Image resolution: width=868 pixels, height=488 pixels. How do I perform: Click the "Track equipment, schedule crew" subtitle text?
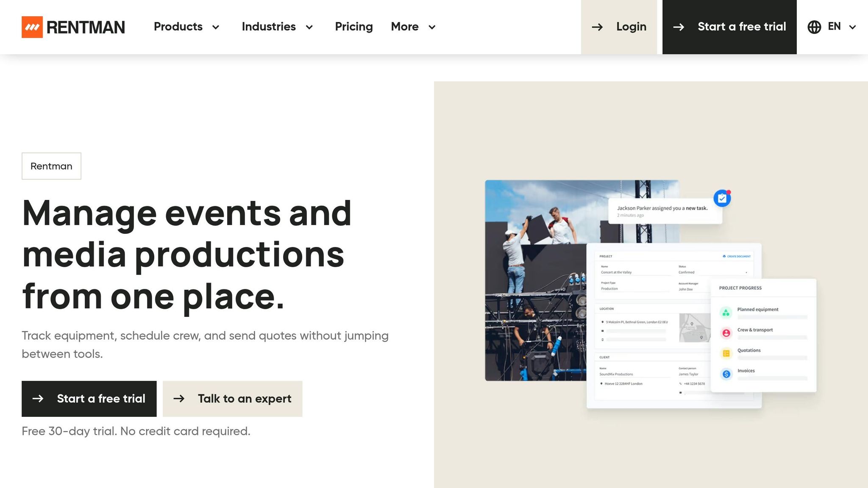pos(205,344)
